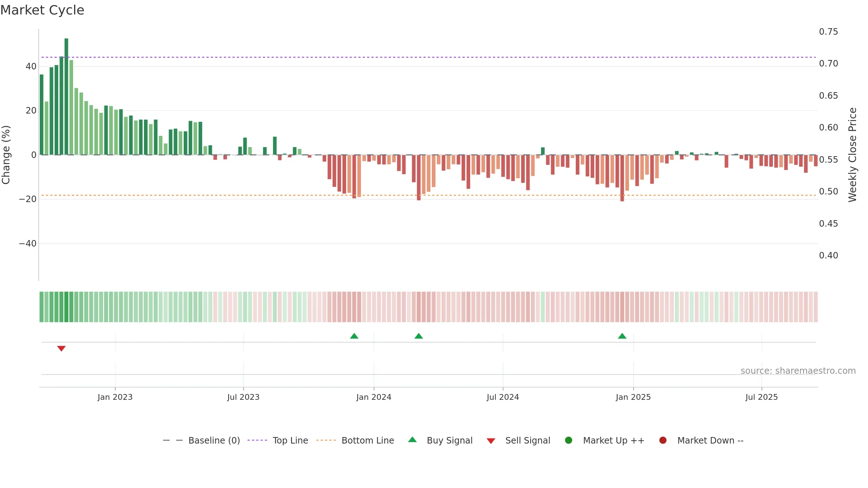Click the 0.75 price axis value
Viewport: 868px width, 488px height.
829,32
